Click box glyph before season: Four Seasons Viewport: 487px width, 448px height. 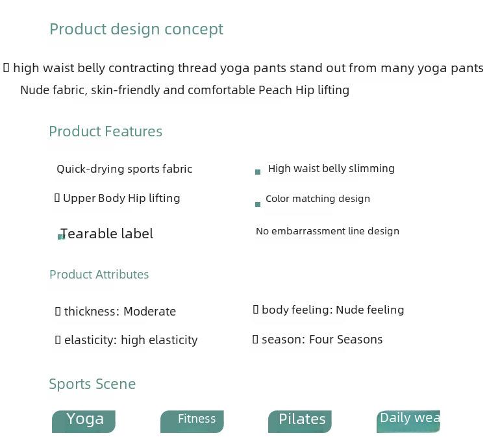point(255,339)
